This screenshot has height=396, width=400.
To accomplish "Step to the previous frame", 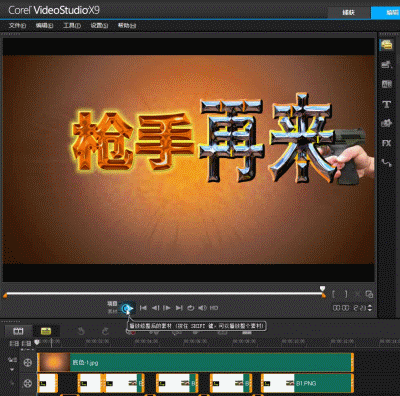I will click(155, 308).
